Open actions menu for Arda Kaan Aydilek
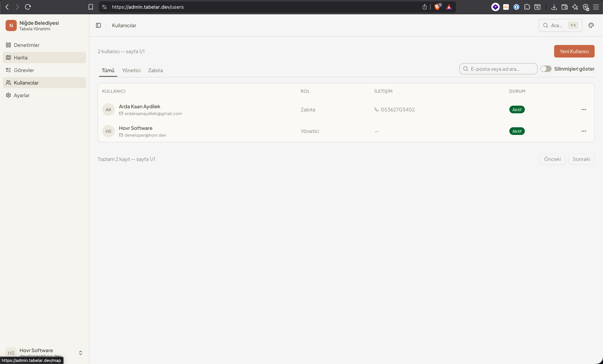The height and width of the screenshot is (364, 603). pyautogui.click(x=584, y=109)
